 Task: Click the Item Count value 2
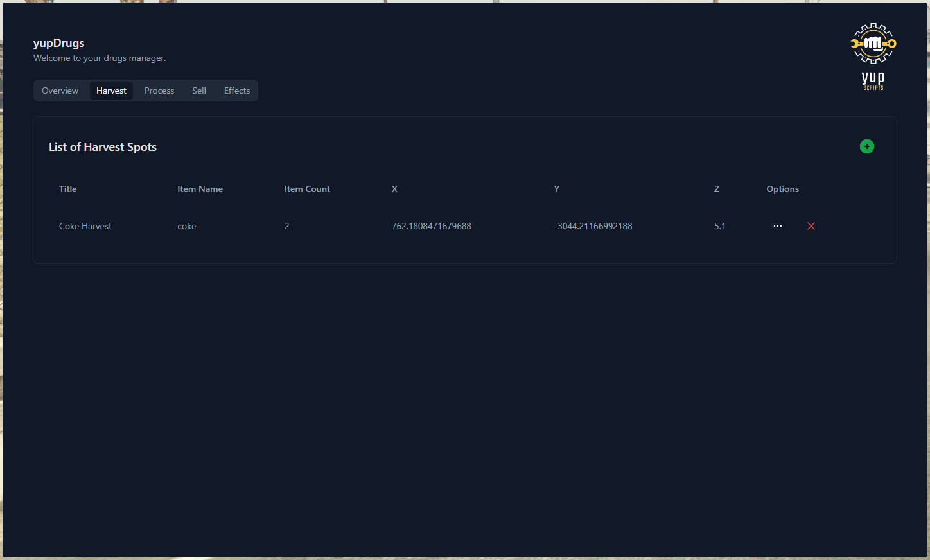[286, 226]
